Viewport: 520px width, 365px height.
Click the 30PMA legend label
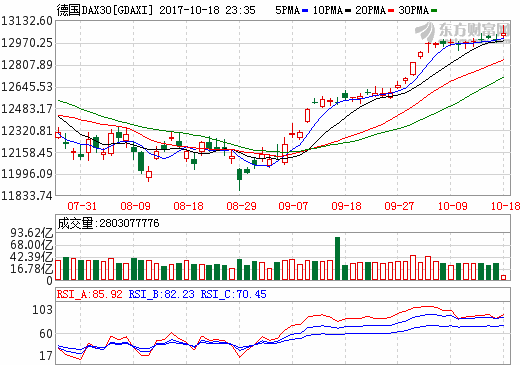413,10
